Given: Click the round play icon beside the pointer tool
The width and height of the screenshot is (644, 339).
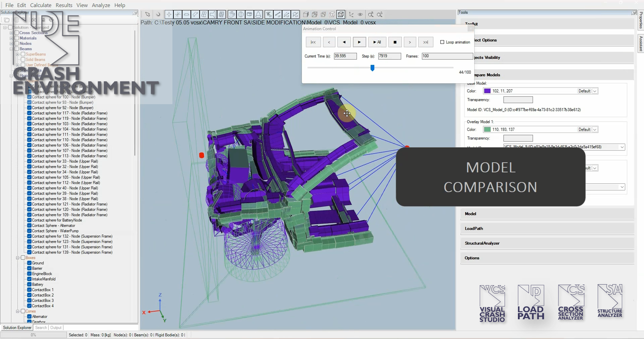Looking at the screenshot, I should pos(158,15).
